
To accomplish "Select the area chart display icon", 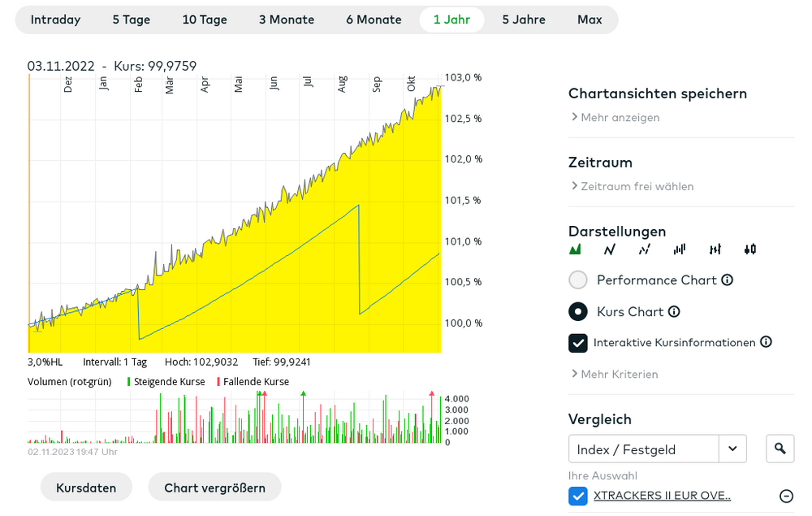I will click(x=575, y=249).
